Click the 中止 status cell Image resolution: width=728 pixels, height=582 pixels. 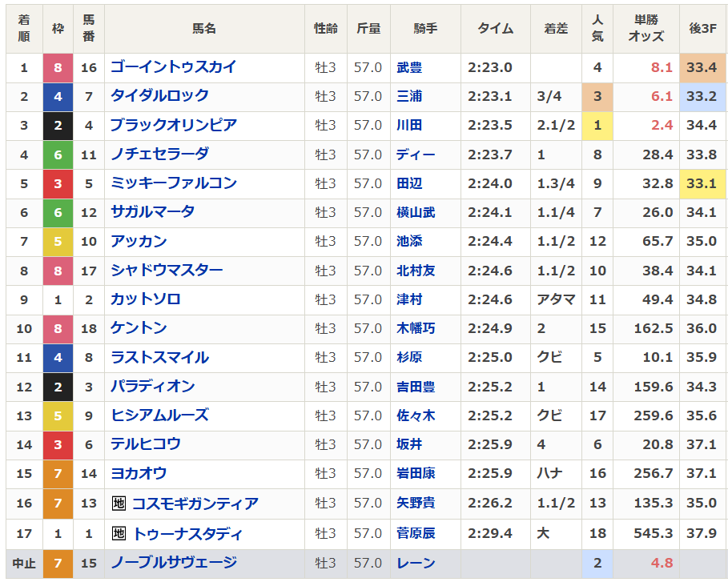pyautogui.click(x=24, y=564)
